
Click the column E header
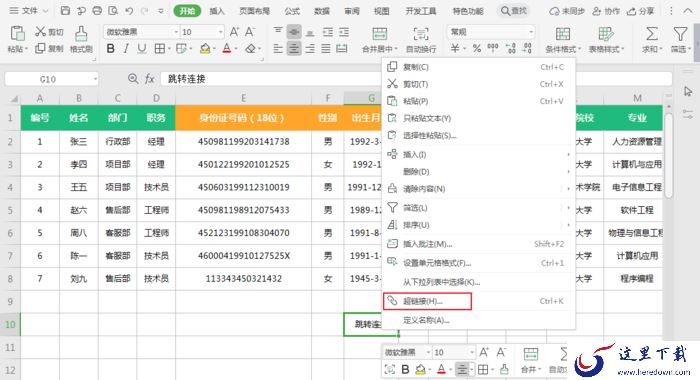click(243, 98)
